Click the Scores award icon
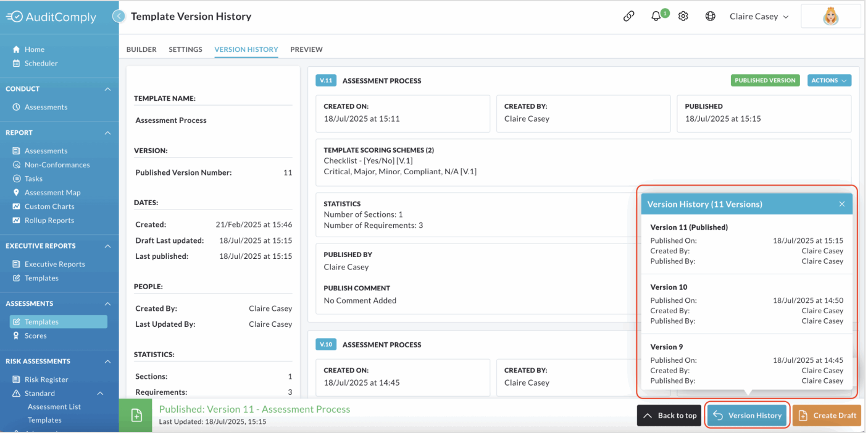Image resolution: width=868 pixels, height=435 pixels. [17, 336]
